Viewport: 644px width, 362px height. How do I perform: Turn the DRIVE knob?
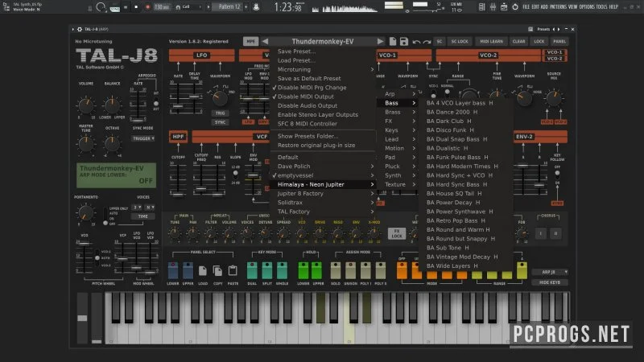[x=320, y=233]
